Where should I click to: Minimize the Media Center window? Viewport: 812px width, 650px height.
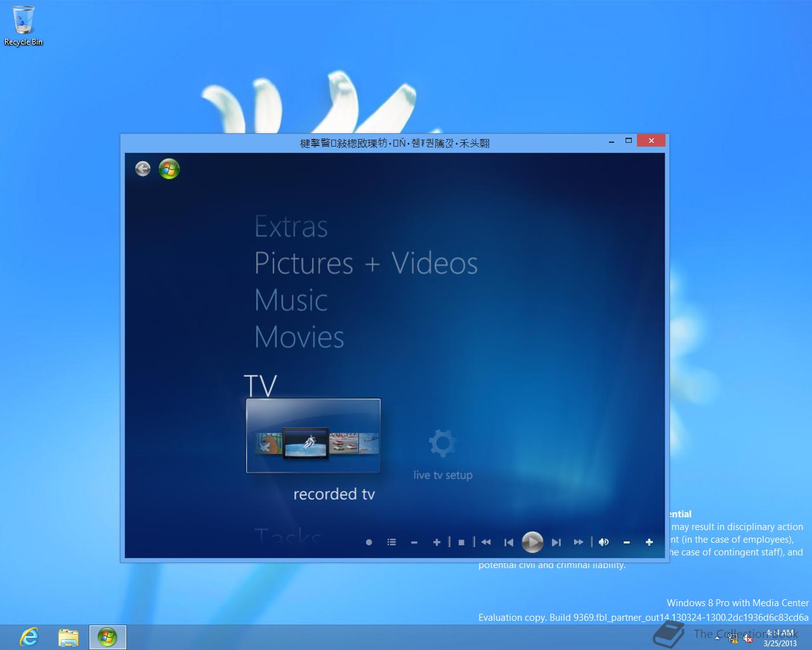(x=612, y=142)
